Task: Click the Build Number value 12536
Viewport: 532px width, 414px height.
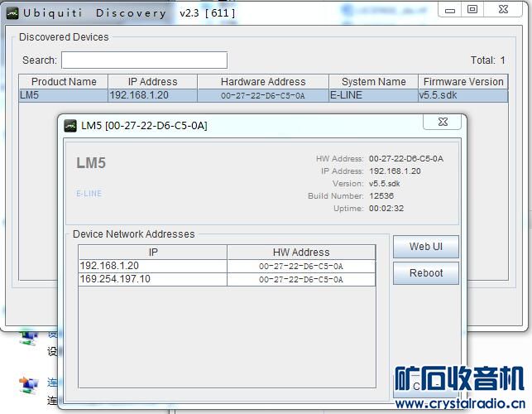Action: coord(381,196)
